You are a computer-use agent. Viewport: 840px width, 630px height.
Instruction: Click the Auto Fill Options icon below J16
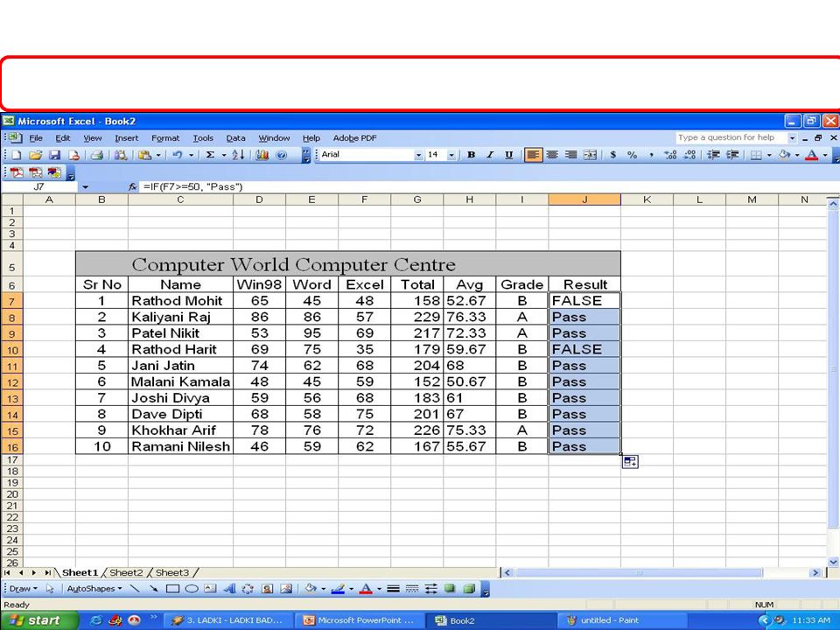coord(630,461)
